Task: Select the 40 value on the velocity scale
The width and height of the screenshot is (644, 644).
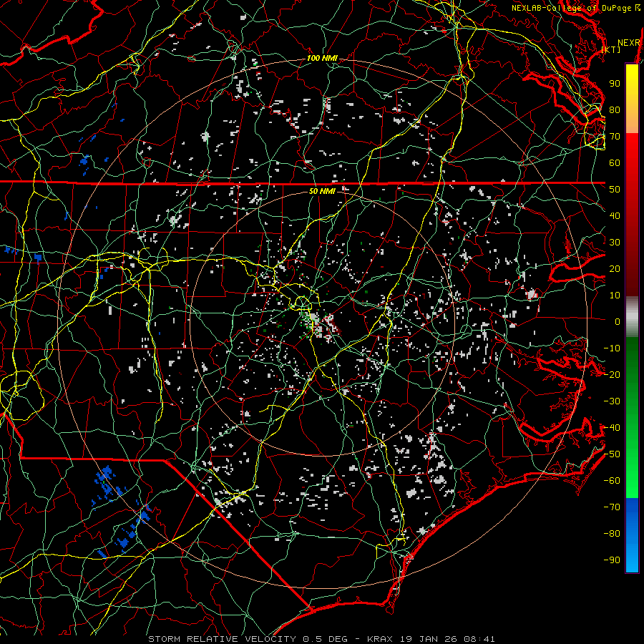Action: (615, 216)
